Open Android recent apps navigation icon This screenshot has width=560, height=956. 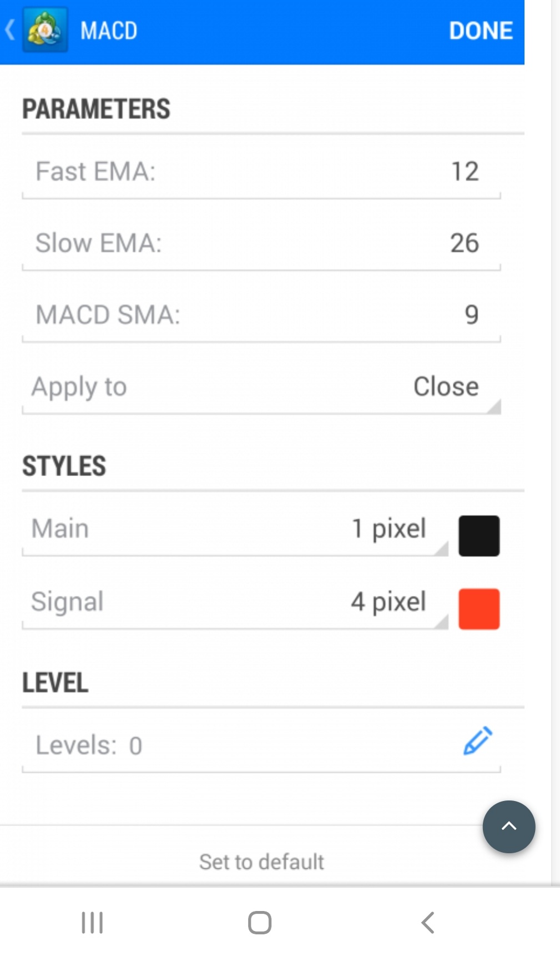pos(92,923)
